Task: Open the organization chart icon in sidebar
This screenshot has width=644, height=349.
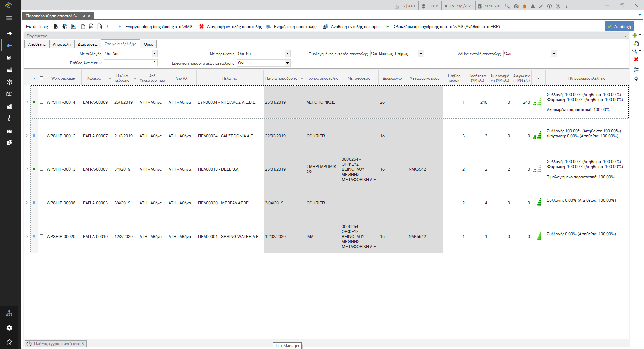Action: pyautogui.click(x=9, y=313)
